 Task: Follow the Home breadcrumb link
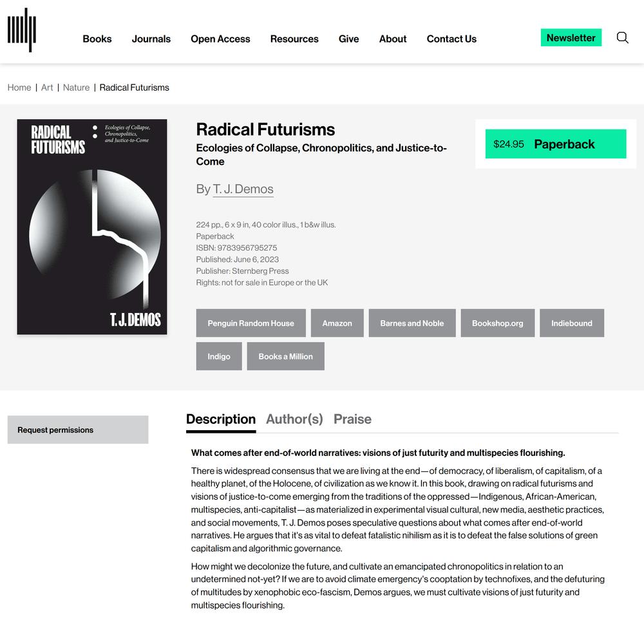(19, 88)
